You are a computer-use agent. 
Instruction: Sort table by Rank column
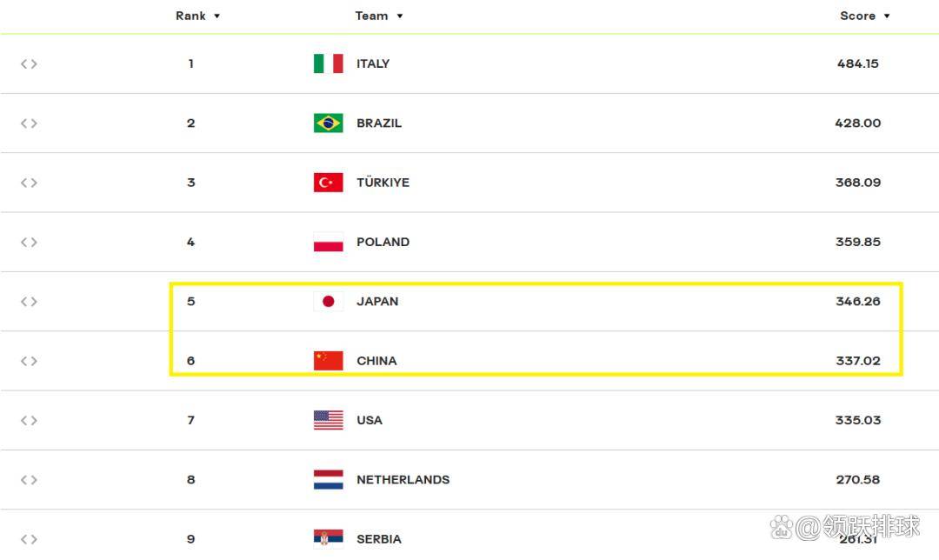(197, 16)
